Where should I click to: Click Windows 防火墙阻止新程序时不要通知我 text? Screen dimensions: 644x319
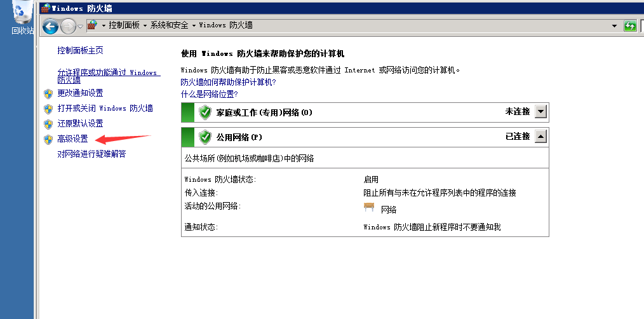point(432,227)
